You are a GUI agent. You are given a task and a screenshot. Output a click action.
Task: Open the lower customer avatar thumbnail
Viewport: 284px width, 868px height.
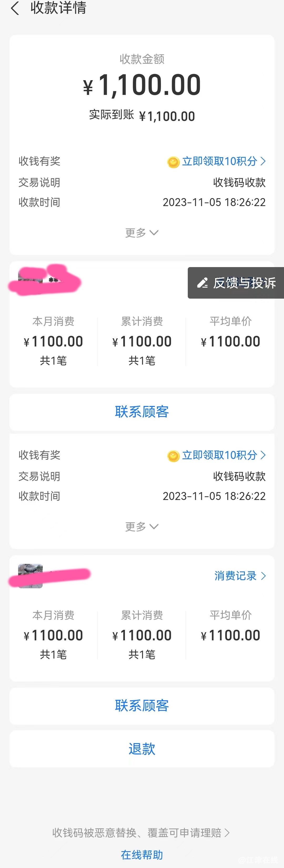[x=30, y=576]
